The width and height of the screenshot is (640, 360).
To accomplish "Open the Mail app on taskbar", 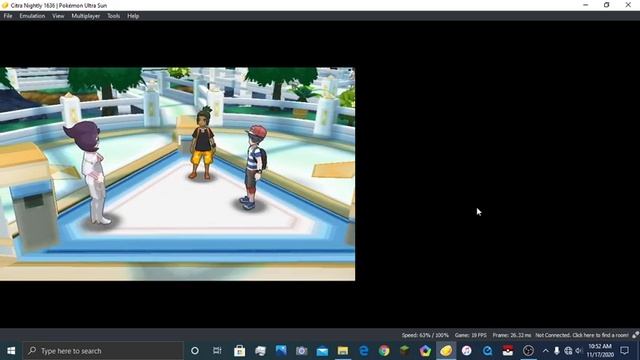I will click(322, 351).
